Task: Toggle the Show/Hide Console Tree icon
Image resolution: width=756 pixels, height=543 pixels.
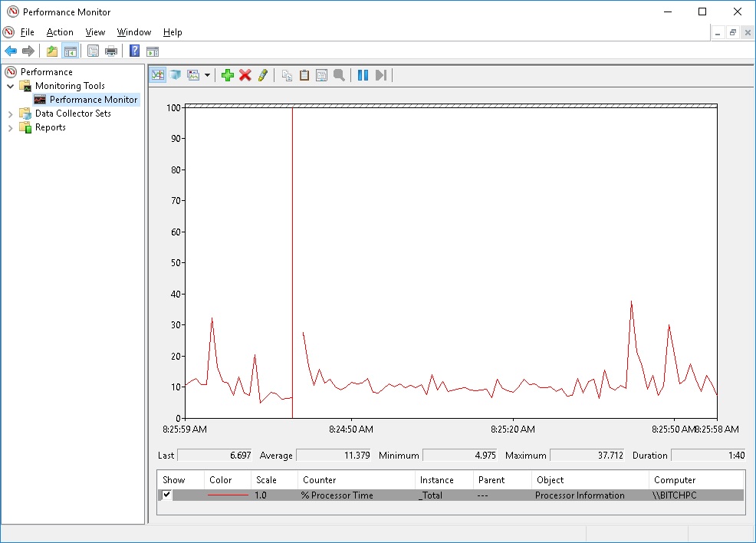Action: click(x=70, y=51)
